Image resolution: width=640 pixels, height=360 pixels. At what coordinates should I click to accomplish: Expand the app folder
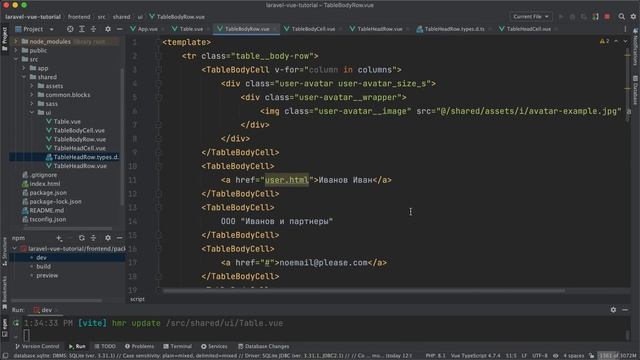tap(24, 68)
